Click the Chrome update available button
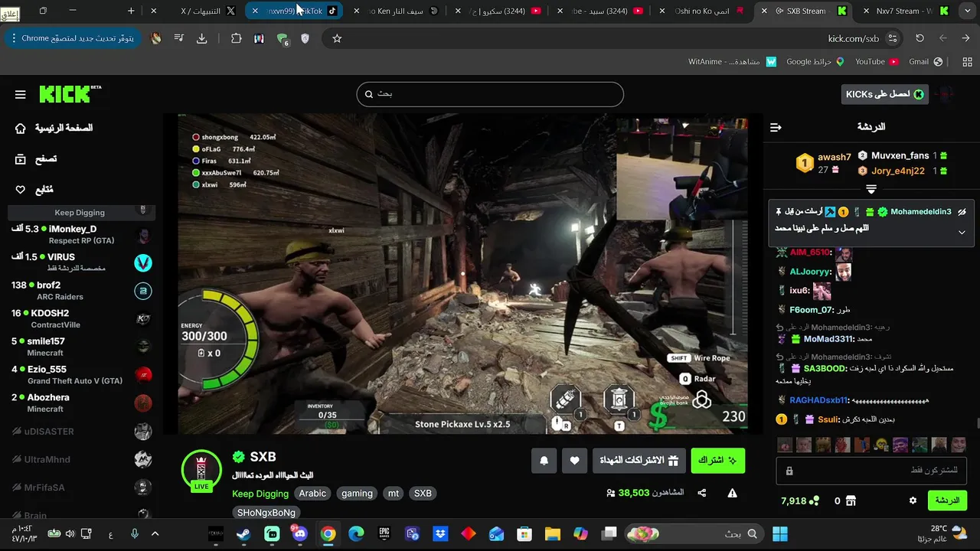The height and width of the screenshot is (551, 980). pos(73,38)
